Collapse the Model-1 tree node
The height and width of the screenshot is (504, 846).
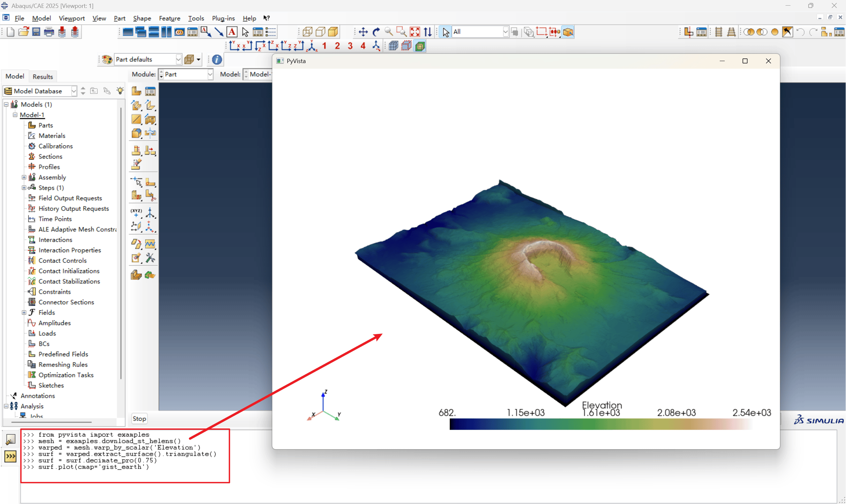pos(15,115)
